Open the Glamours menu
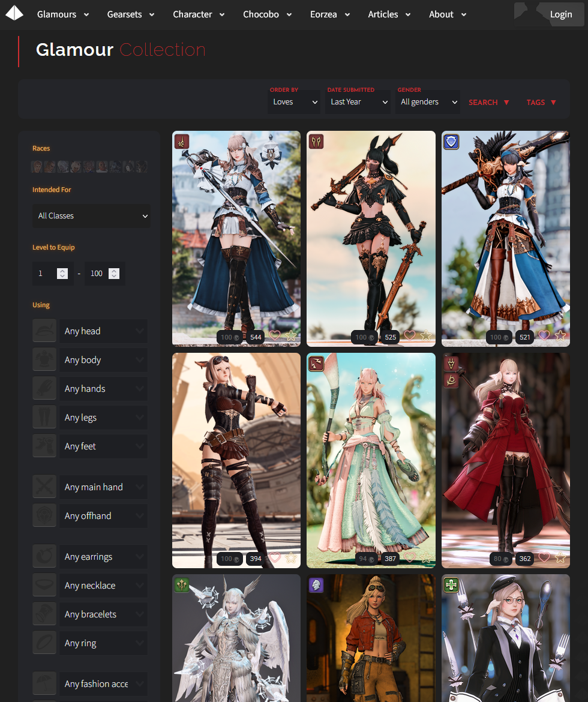This screenshot has height=702, width=588. [62, 14]
